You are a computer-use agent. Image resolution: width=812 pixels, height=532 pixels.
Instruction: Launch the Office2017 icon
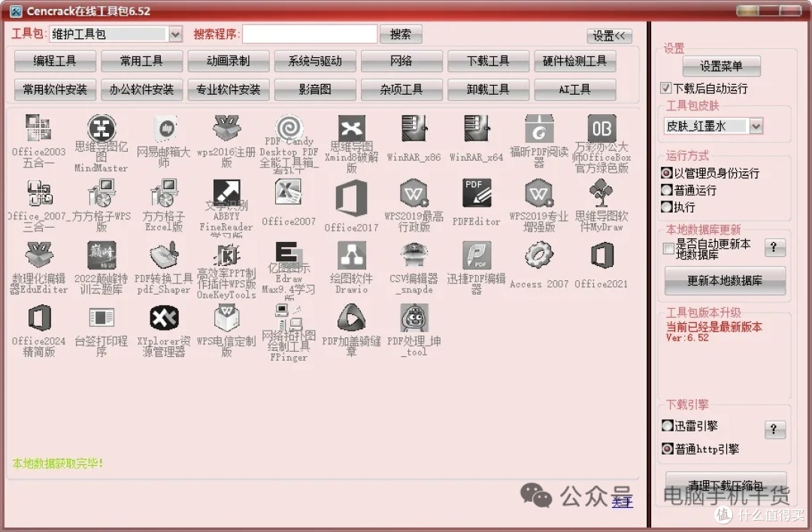pyautogui.click(x=352, y=197)
